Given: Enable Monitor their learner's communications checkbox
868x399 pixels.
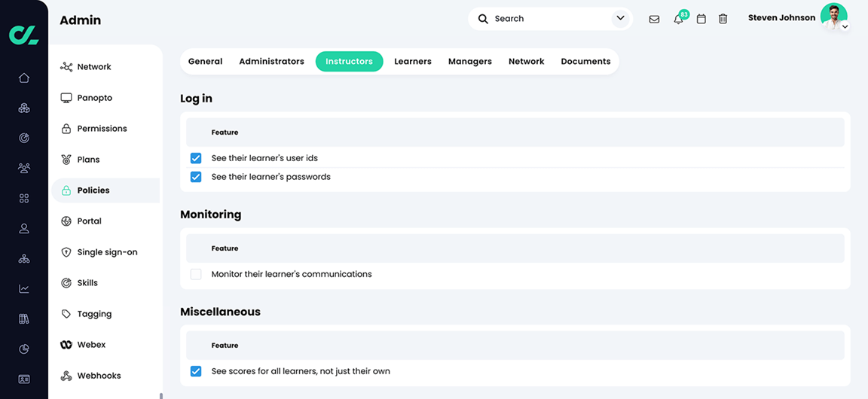Looking at the screenshot, I should (x=196, y=274).
